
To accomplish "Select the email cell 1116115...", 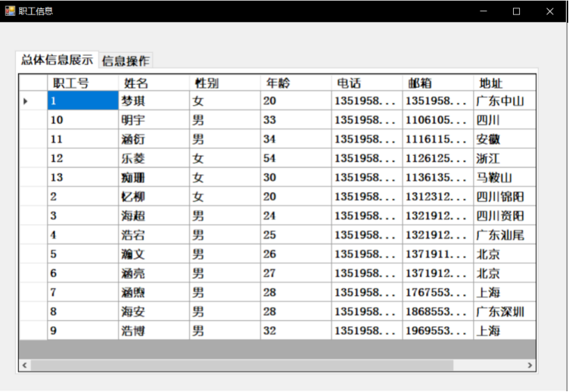I will pos(438,139).
